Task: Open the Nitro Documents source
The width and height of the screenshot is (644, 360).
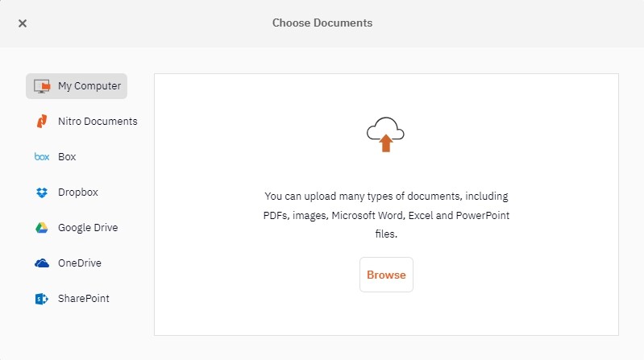Action: point(98,122)
